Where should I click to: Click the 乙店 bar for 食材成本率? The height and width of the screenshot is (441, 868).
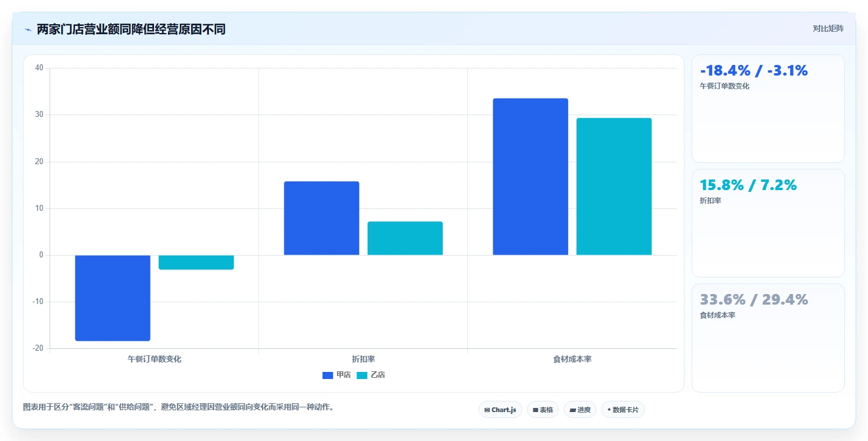click(614, 187)
